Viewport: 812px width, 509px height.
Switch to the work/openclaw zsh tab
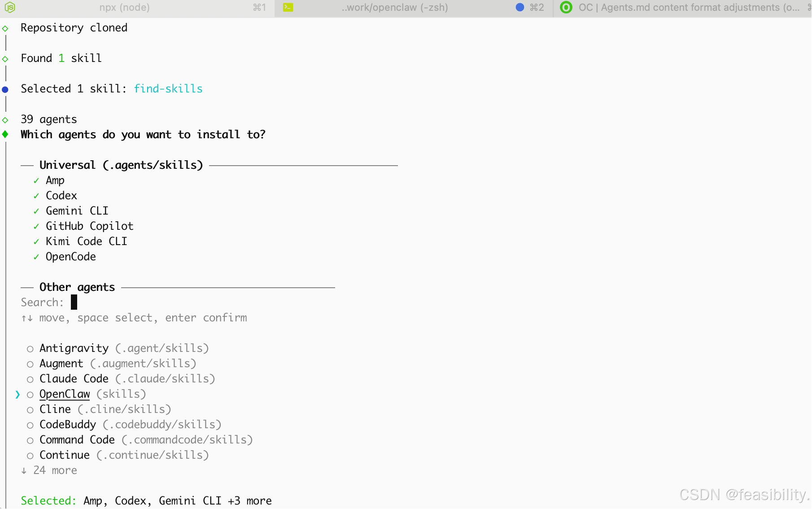point(395,8)
